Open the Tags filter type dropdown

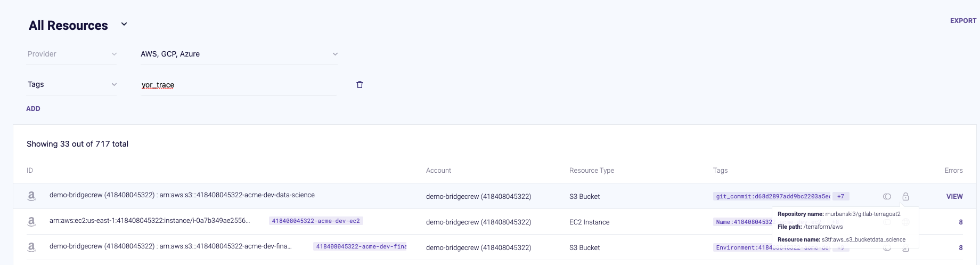click(71, 84)
